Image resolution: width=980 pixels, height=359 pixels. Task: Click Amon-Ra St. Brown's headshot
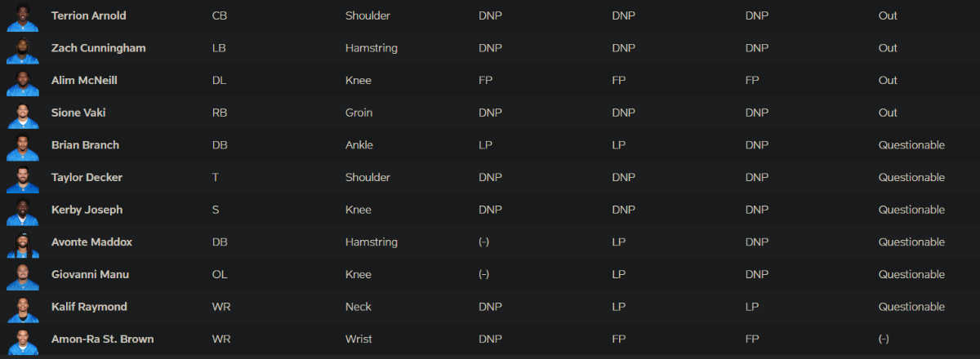coord(22,340)
